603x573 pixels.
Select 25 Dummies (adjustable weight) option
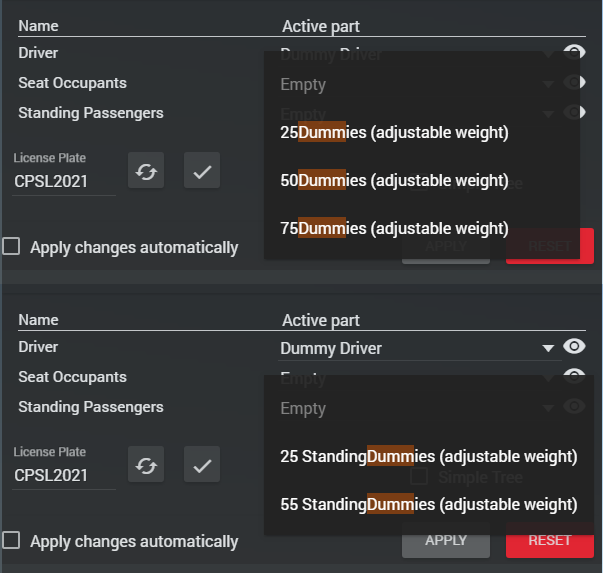(394, 132)
